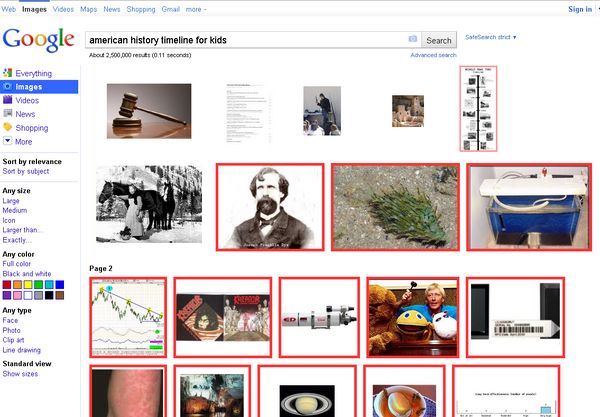Image resolution: width=600 pixels, height=417 pixels.
Task: Pick the green color swatch
Action: [39, 285]
